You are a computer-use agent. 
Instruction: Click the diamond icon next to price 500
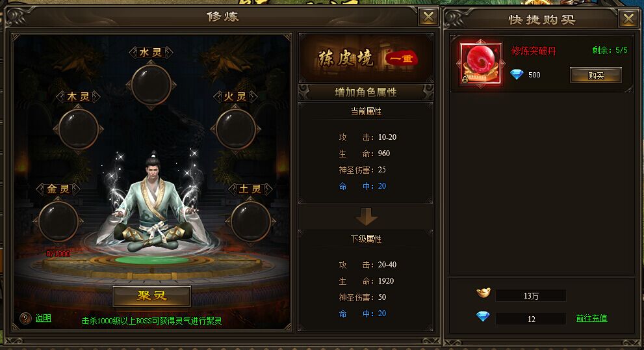tap(517, 74)
